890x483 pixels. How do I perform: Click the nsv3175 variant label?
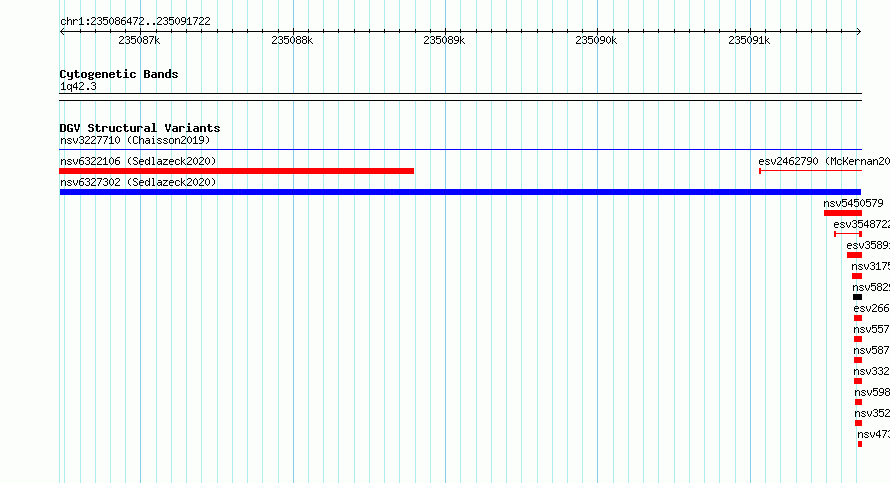coord(870,266)
